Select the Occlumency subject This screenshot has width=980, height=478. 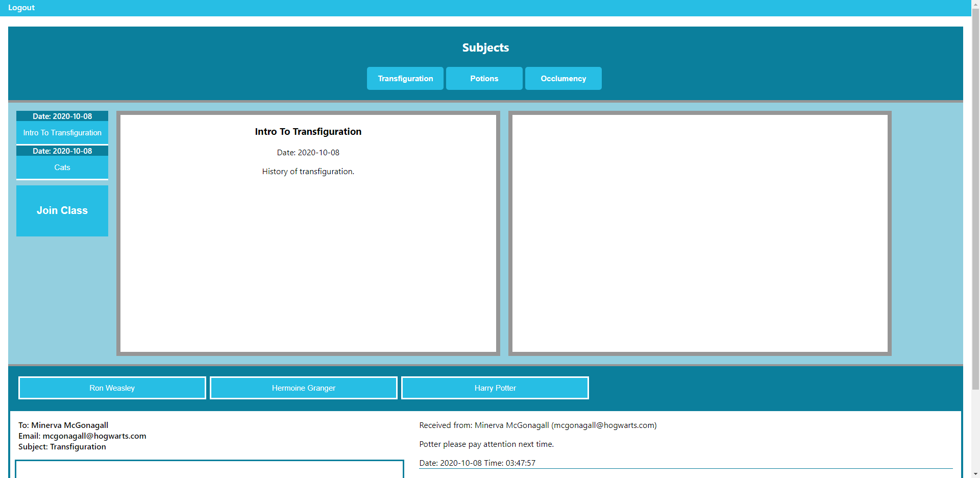coord(563,79)
